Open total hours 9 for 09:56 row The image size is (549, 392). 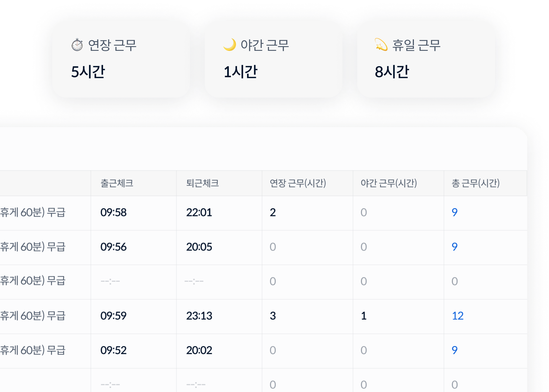click(x=455, y=247)
